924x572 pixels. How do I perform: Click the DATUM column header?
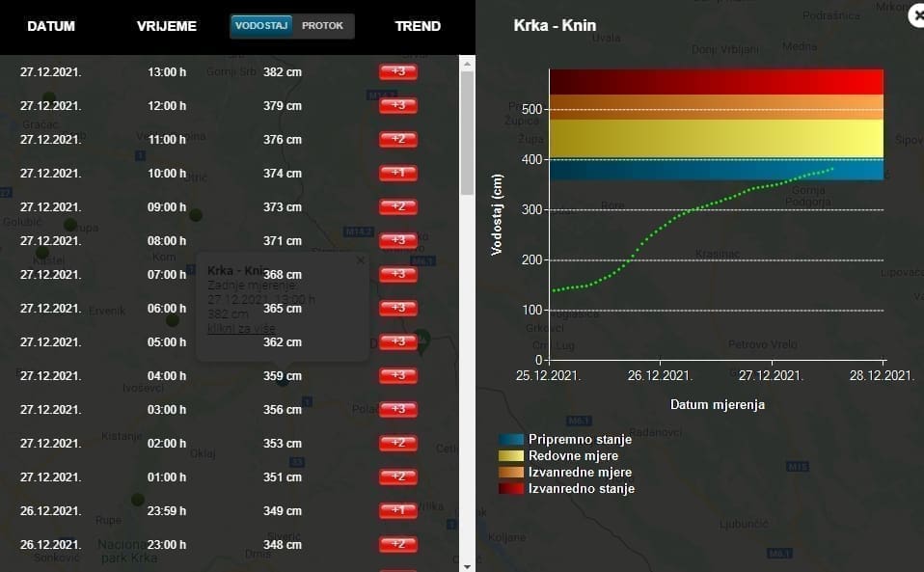click(x=51, y=26)
